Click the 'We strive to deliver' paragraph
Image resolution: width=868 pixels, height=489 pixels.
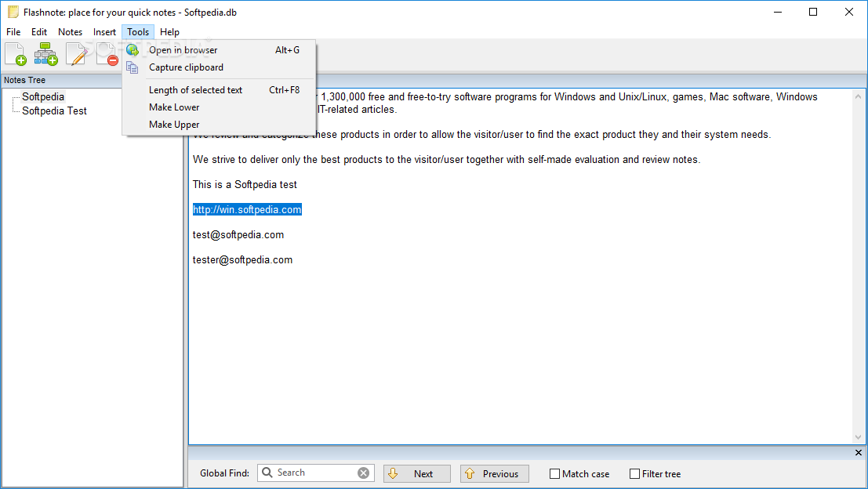[446, 160]
